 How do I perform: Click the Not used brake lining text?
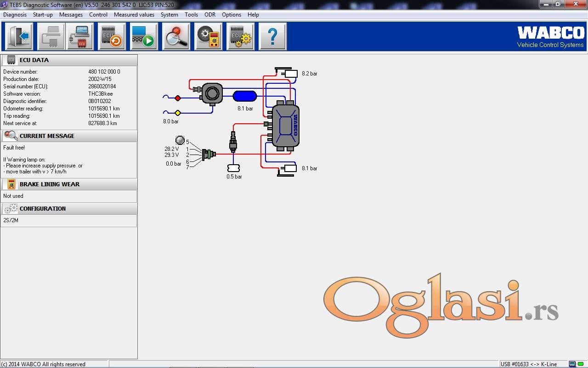(x=13, y=196)
